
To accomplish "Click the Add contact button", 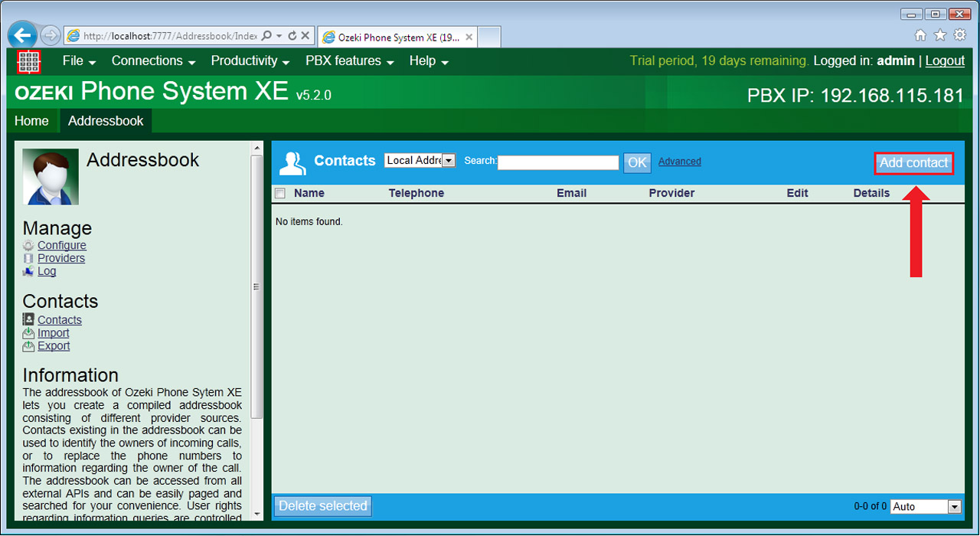I will click(x=914, y=163).
